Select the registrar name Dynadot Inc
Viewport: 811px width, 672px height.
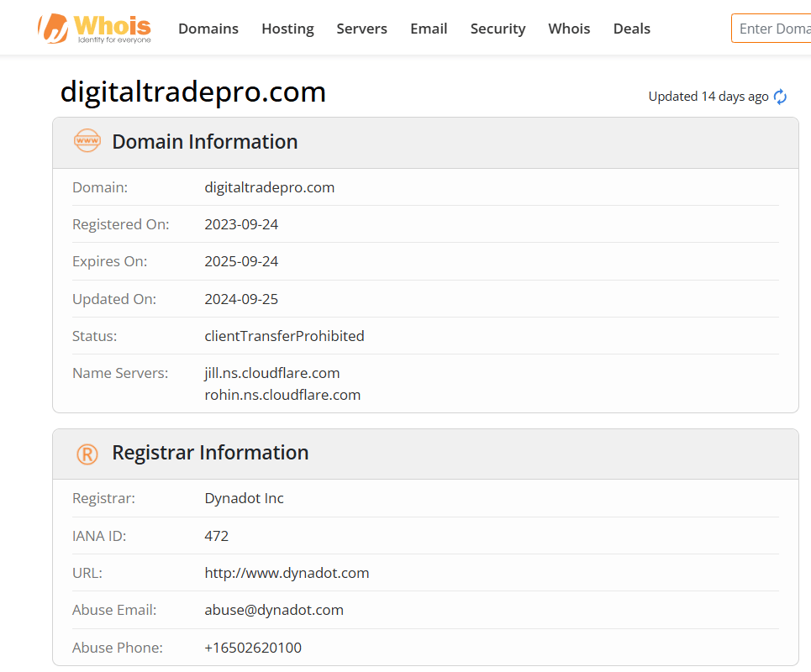(244, 498)
